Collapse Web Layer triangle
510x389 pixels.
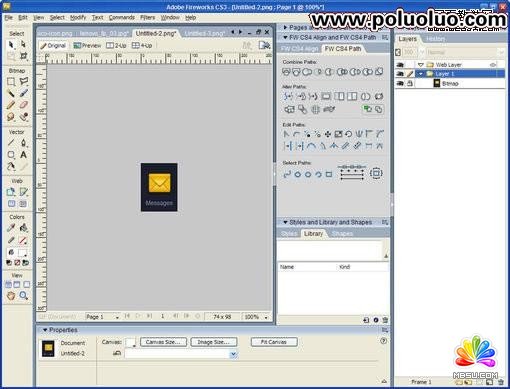pos(421,65)
